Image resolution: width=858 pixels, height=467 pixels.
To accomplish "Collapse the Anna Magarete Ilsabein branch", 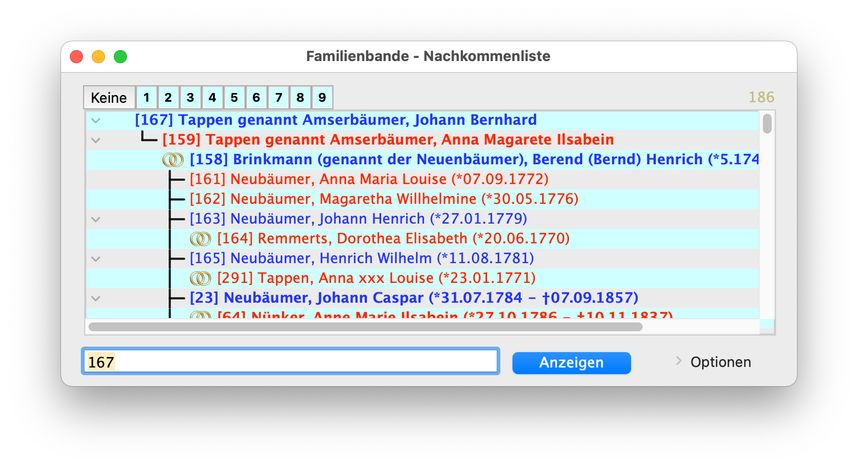I will point(96,141).
